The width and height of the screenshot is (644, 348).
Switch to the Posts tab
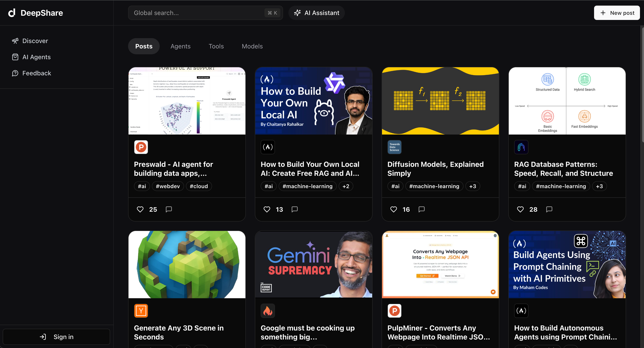tap(144, 46)
